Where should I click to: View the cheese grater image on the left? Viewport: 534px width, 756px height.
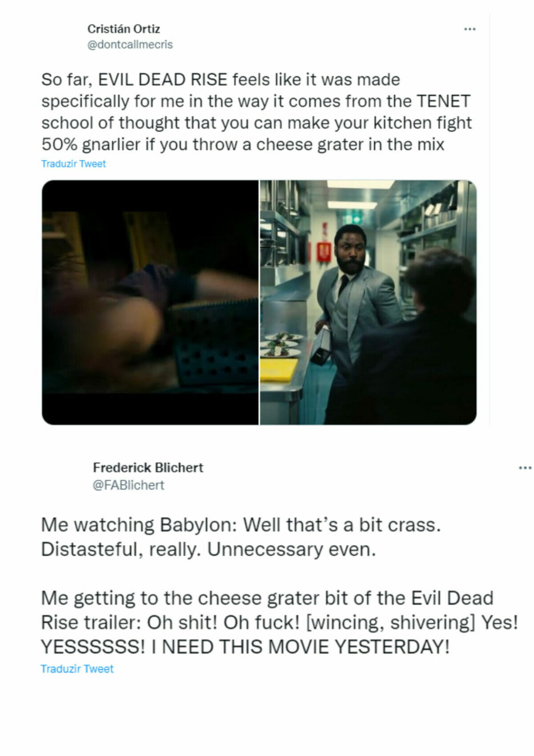150,302
